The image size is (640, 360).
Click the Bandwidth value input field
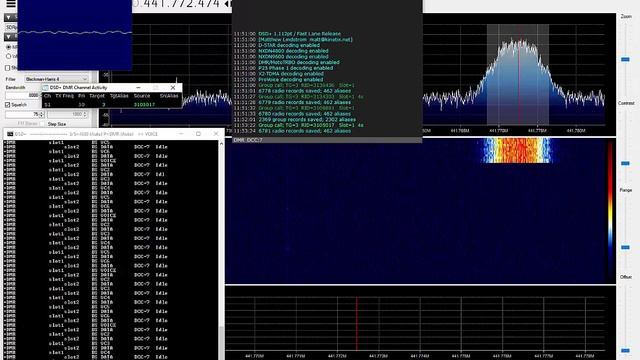[x=23, y=95]
